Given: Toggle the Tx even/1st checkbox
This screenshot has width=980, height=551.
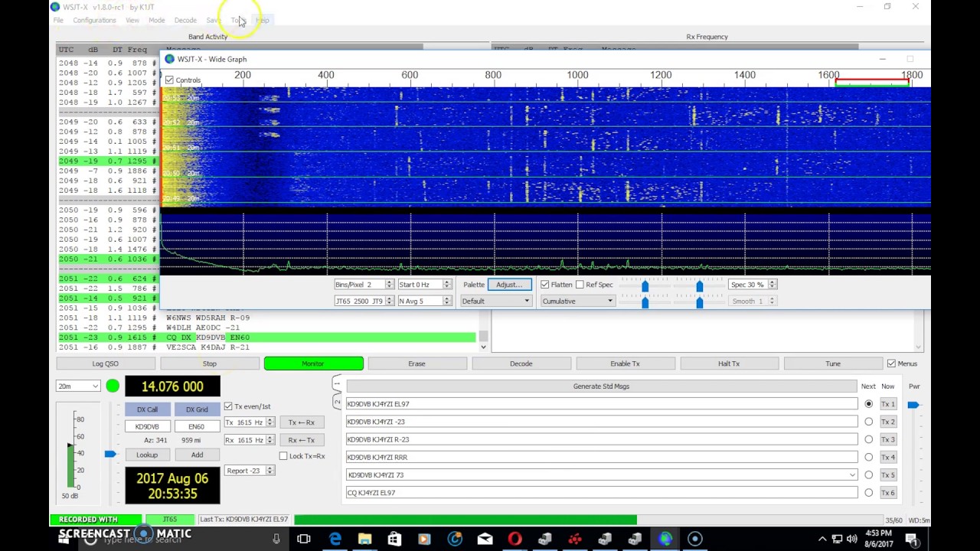Looking at the screenshot, I should [x=228, y=406].
